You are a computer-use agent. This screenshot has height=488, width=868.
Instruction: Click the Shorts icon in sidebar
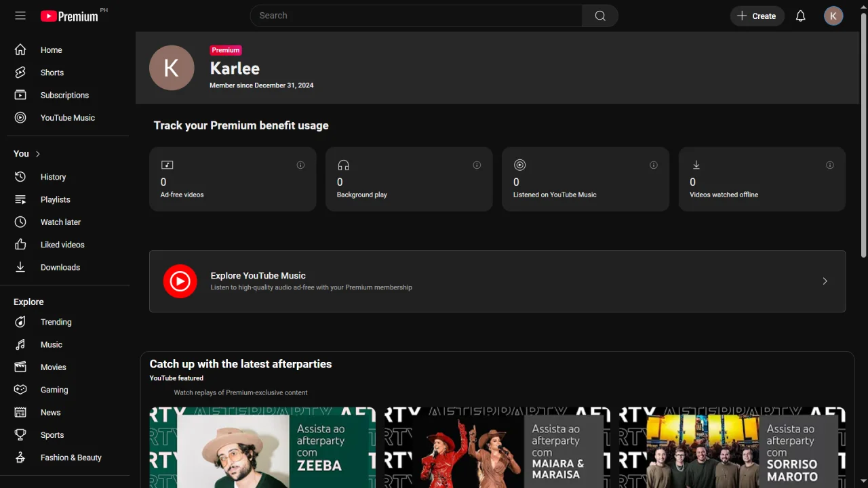(x=20, y=73)
